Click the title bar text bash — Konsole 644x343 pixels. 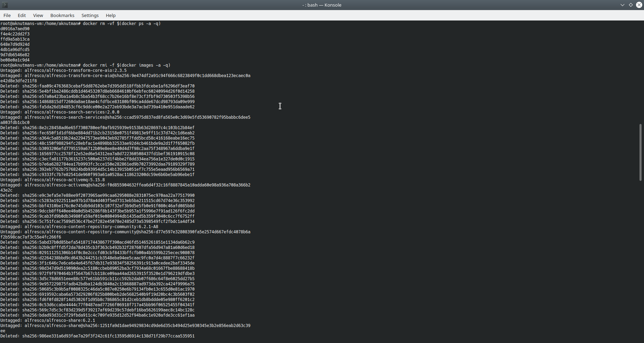322,5
